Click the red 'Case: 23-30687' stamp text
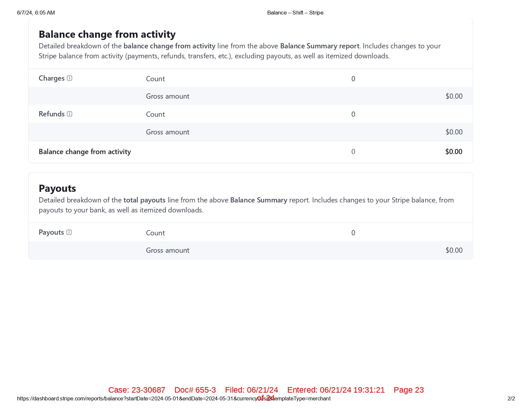 click(x=137, y=390)
